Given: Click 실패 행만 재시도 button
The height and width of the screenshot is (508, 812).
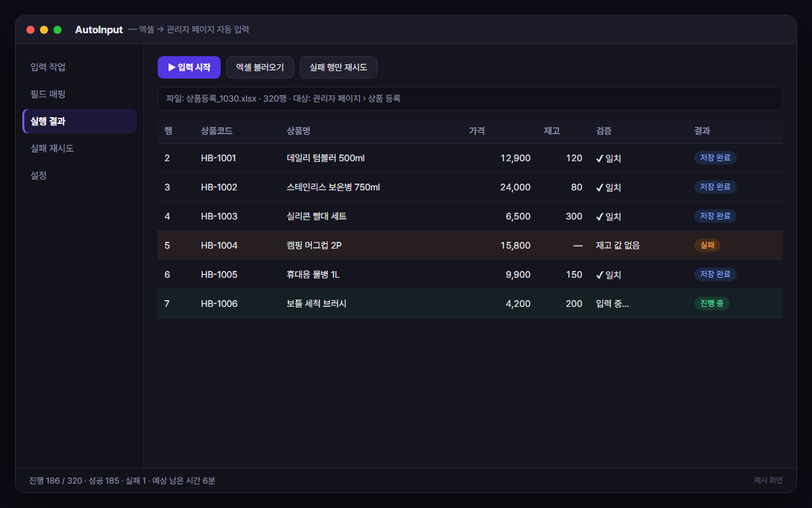Looking at the screenshot, I should pos(338,68).
